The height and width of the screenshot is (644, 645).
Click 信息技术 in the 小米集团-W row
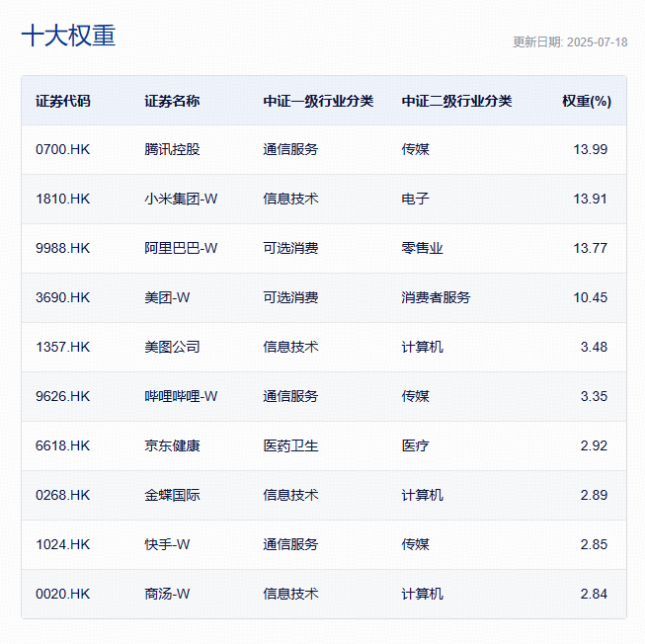point(290,199)
